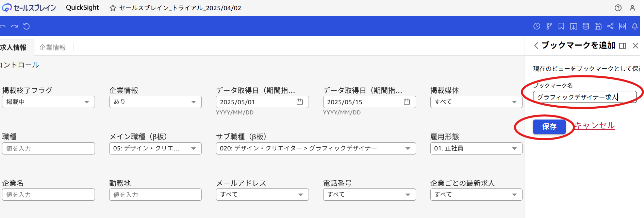Switch to the 企業情報 tab

[x=53, y=48]
